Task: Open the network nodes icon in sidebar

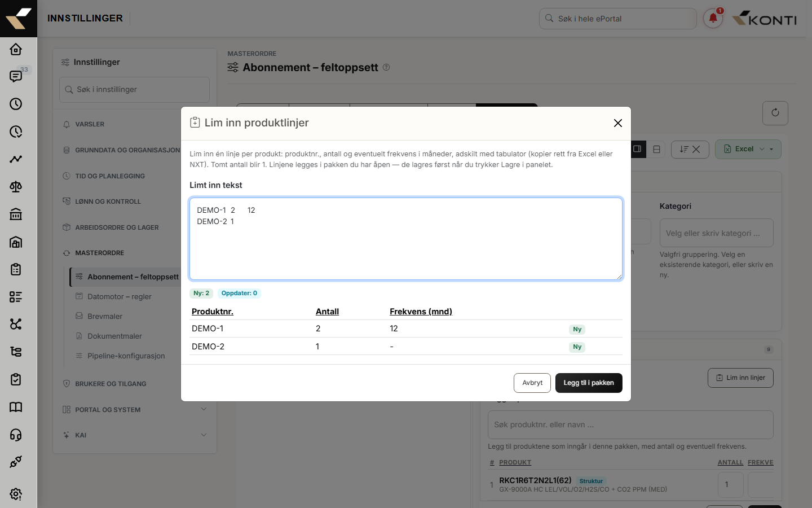Action: coord(16,324)
